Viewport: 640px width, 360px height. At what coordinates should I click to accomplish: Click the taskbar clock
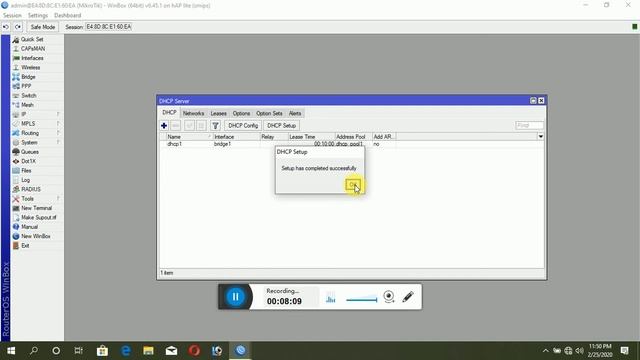tap(600, 351)
